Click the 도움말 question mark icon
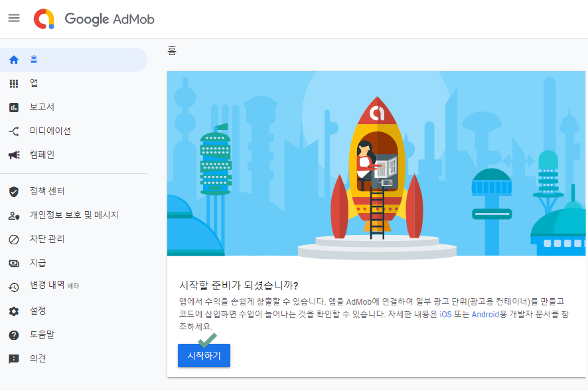The height and width of the screenshot is (391, 588). [14, 335]
